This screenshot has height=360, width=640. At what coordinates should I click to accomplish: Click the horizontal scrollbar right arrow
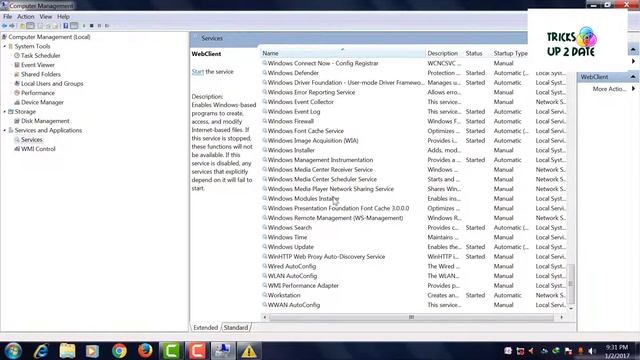[562, 317]
